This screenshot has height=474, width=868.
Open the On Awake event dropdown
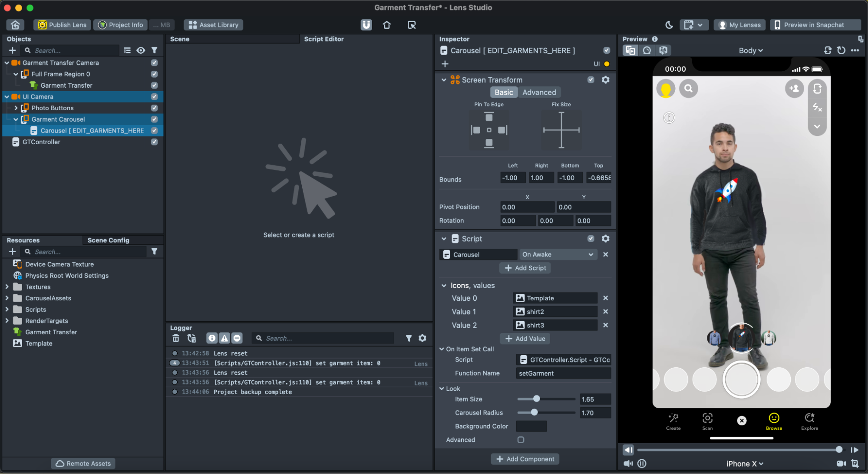(x=558, y=255)
